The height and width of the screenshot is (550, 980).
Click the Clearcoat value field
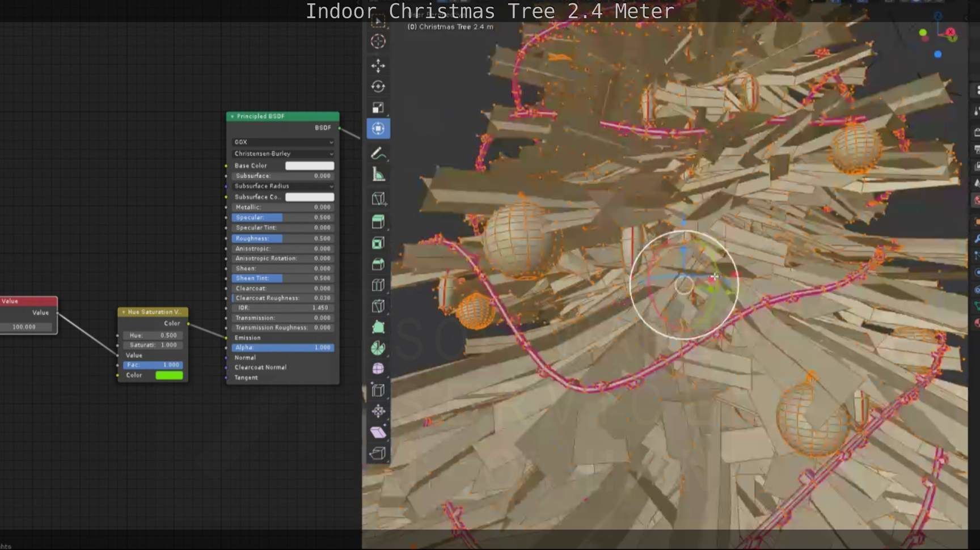click(x=283, y=289)
